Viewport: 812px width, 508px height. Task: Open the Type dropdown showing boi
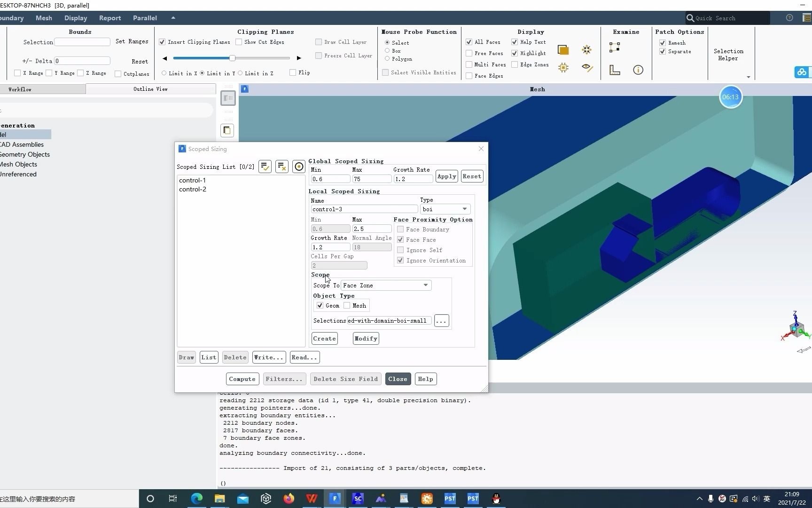tap(464, 209)
